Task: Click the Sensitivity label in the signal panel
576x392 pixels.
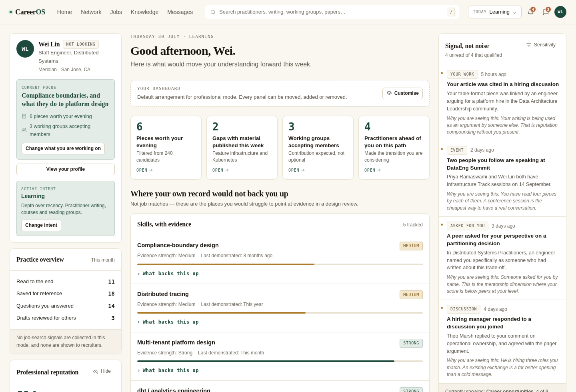Action: pyautogui.click(x=545, y=45)
